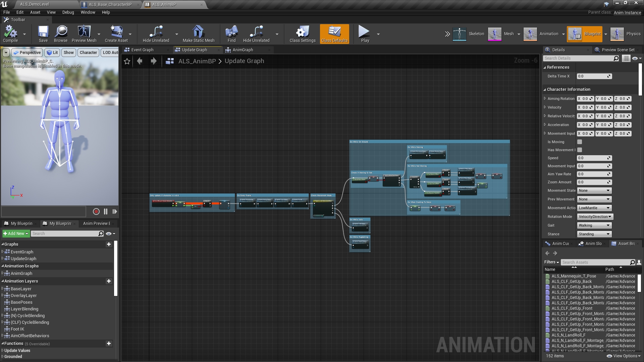The image size is (644, 362).
Task: Open the Asset menu
Action: (35, 12)
